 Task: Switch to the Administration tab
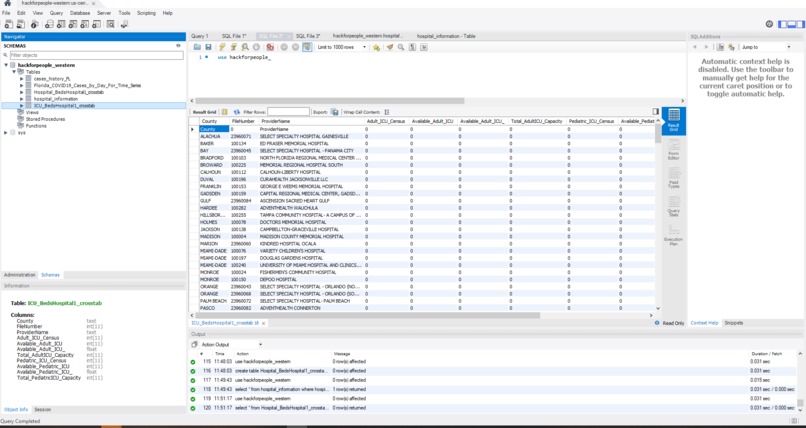tap(20, 275)
